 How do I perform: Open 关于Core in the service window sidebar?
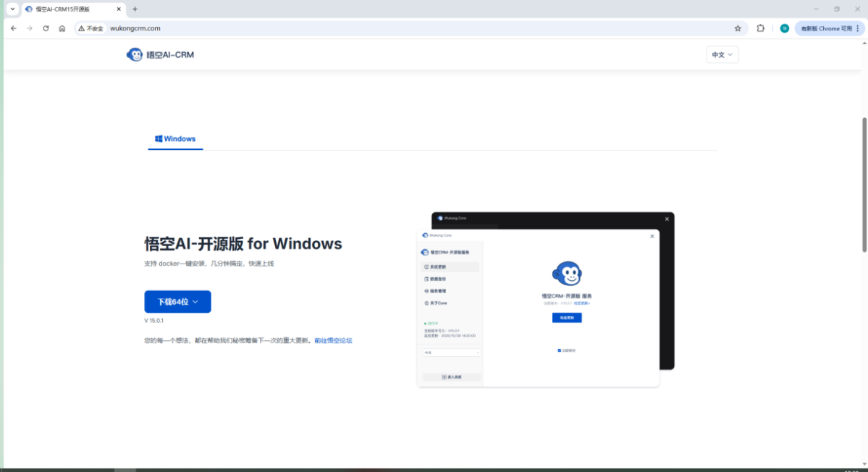click(x=439, y=303)
